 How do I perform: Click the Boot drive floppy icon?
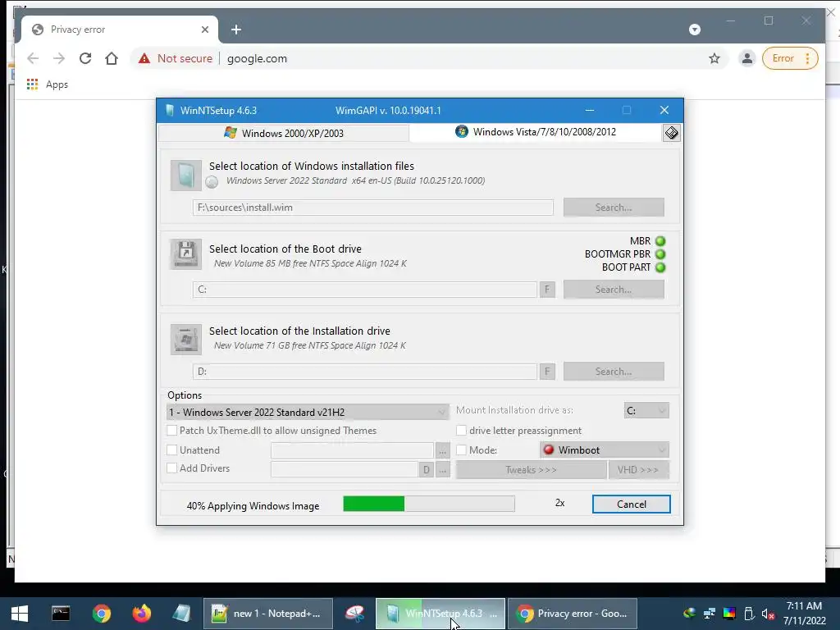click(186, 254)
